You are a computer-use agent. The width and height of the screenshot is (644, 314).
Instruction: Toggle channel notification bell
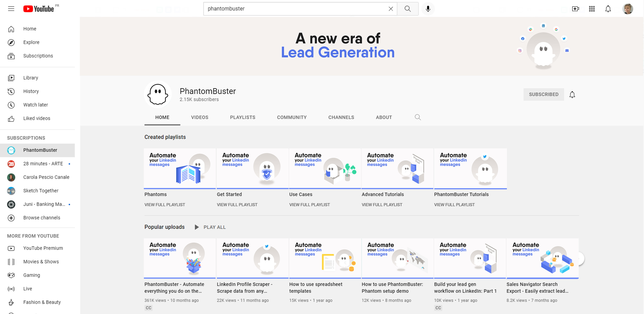click(x=572, y=95)
